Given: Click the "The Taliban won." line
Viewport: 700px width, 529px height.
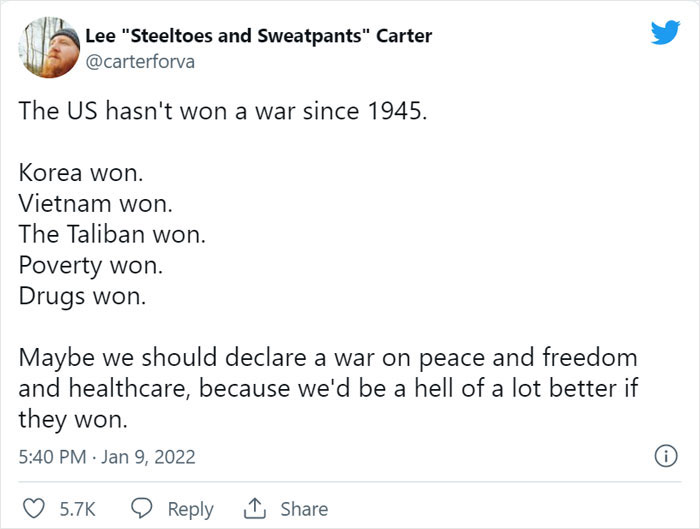Looking at the screenshot, I should click(x=112, y=236).
